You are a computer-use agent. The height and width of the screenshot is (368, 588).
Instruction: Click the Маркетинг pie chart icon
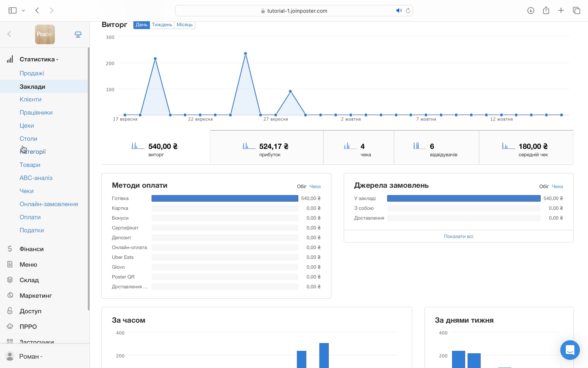click(10, 295)
